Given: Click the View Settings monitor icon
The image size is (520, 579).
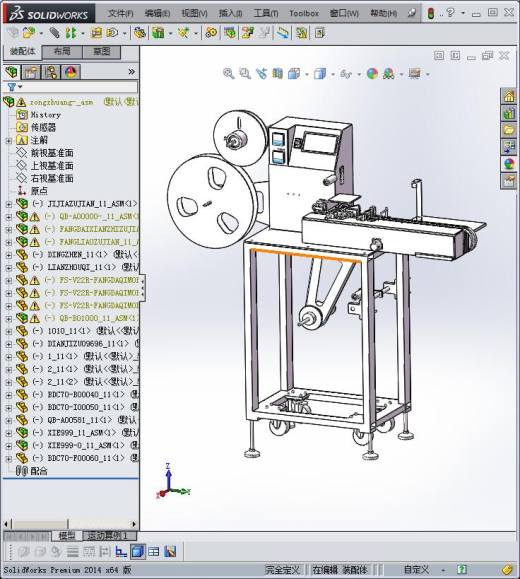Looking at the screenshot, I should tap(415, 74).
